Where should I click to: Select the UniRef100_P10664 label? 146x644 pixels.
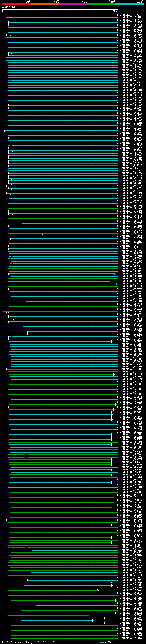pyautogui.click(x=131, y=366)
